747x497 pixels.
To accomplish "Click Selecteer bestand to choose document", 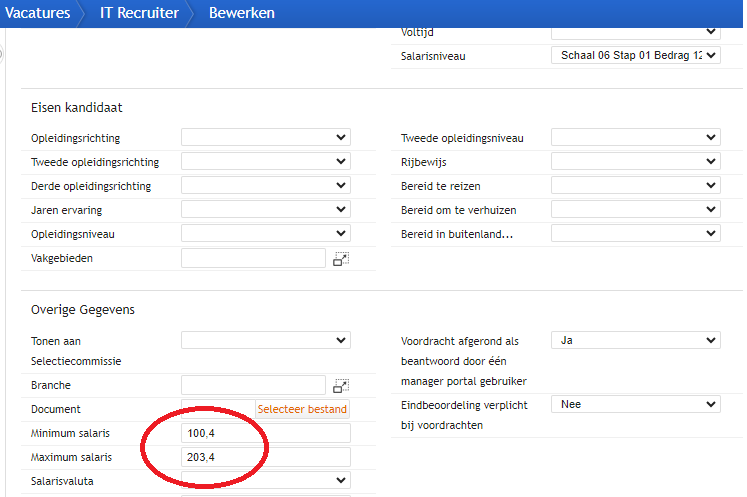I will [x=302, y=409].
